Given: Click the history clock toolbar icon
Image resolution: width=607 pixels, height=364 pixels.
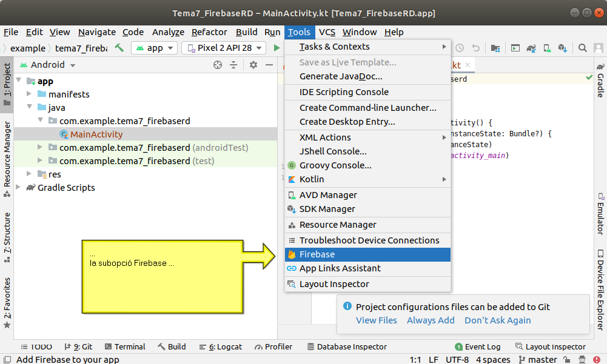Looking at the screenshot, I should (460, 48).
